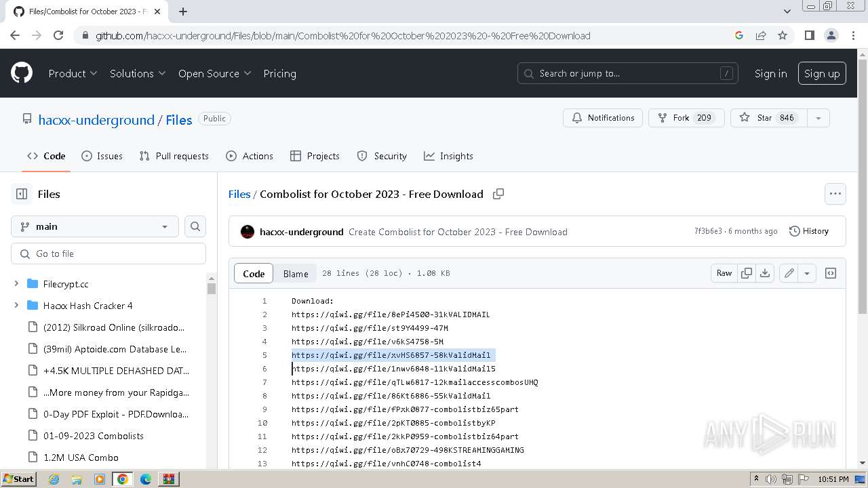Open a new browser tab
The image size is (868, 488).
pyautogui.click(x=183, y=12)
